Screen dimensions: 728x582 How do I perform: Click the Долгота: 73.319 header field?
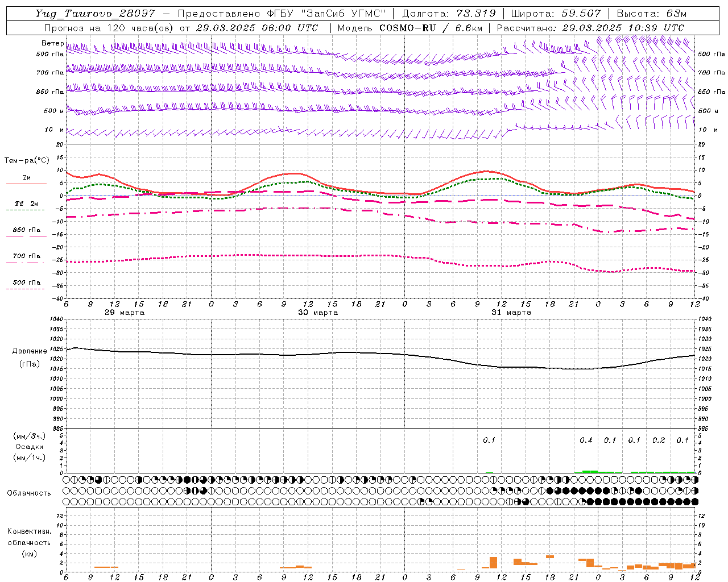pos(449,14)
